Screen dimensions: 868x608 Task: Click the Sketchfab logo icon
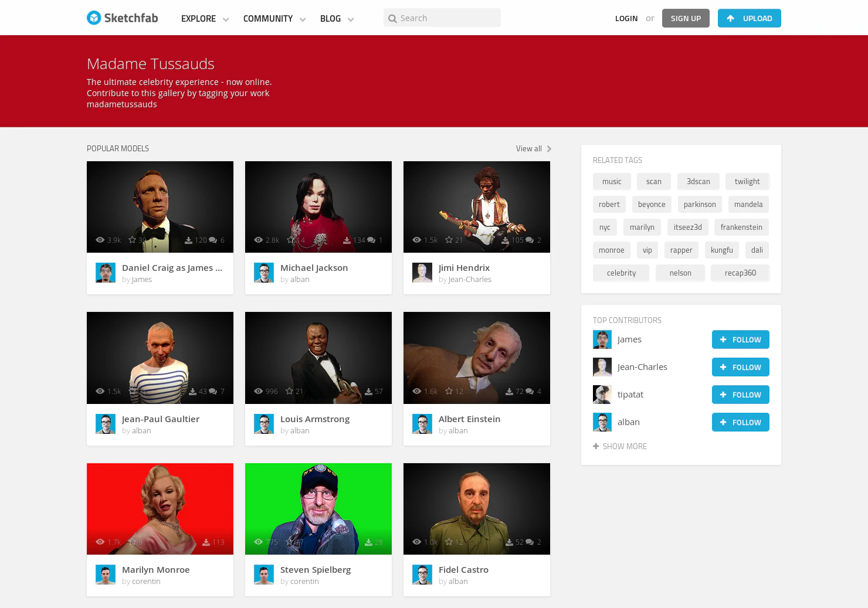coord(94,18)
